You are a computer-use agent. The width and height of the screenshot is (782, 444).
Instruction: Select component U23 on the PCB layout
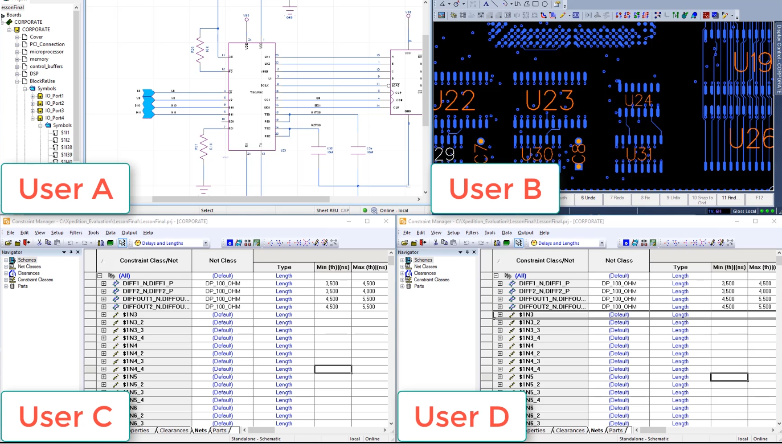548,100
